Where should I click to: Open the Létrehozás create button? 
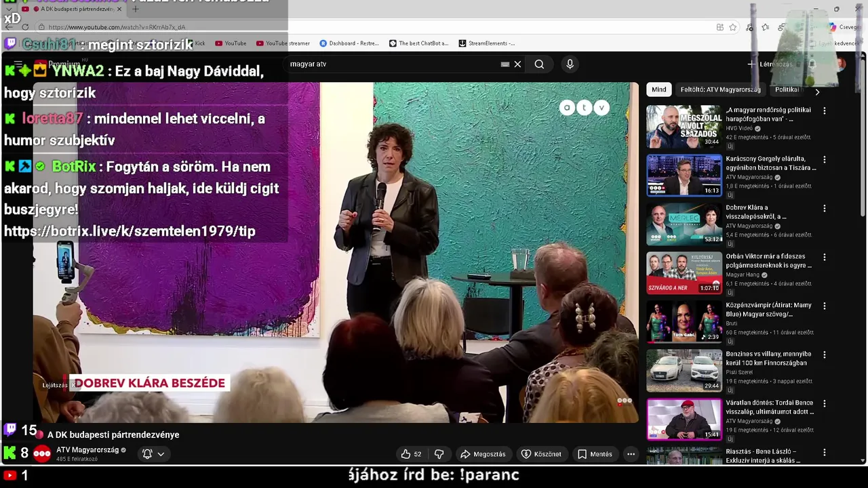(770, 64)
